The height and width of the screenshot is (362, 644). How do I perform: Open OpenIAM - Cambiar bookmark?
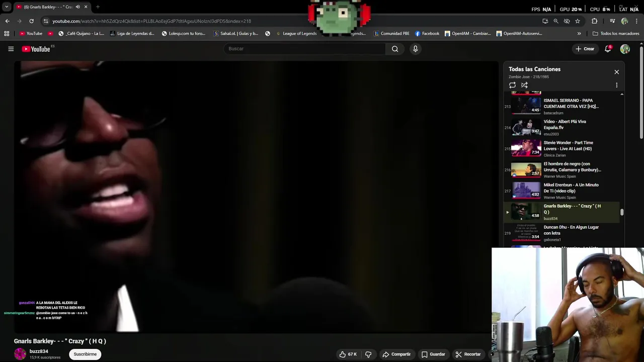click(x=467, y=34)
